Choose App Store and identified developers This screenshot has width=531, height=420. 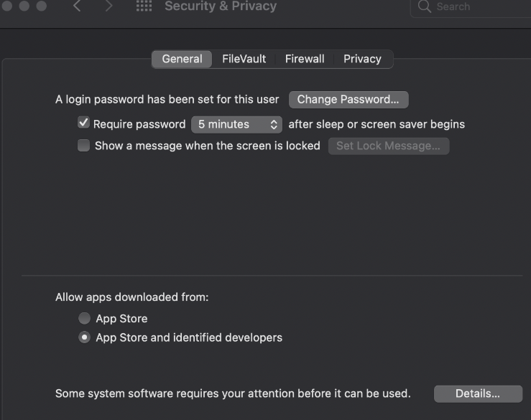84,337
